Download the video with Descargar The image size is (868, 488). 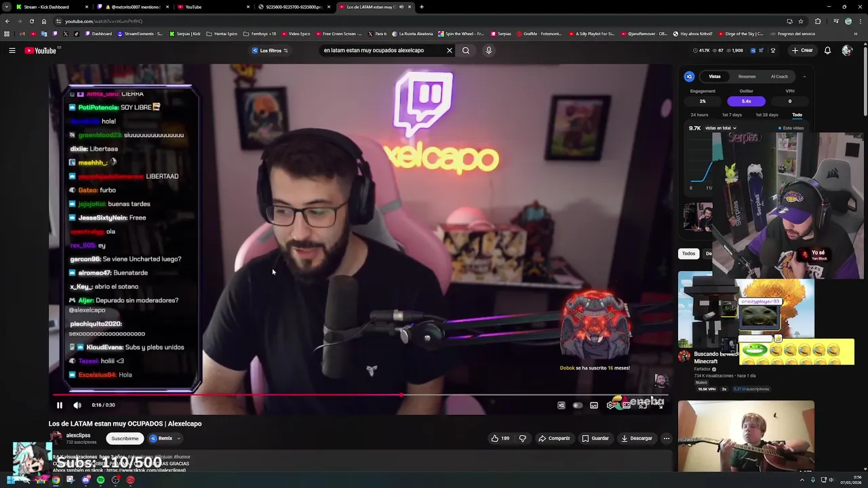pos(636,439)
